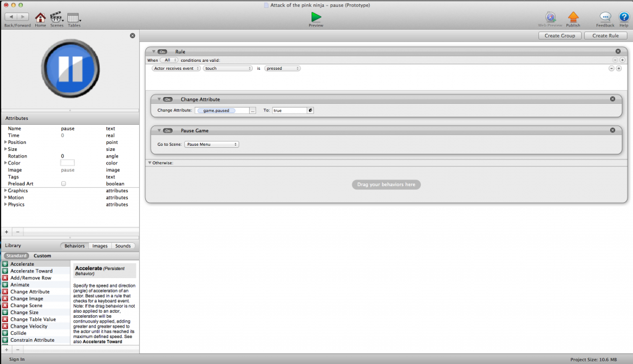The image size is (633, 364).
Task: Open the Home screen icon
Action: (40, 17)
